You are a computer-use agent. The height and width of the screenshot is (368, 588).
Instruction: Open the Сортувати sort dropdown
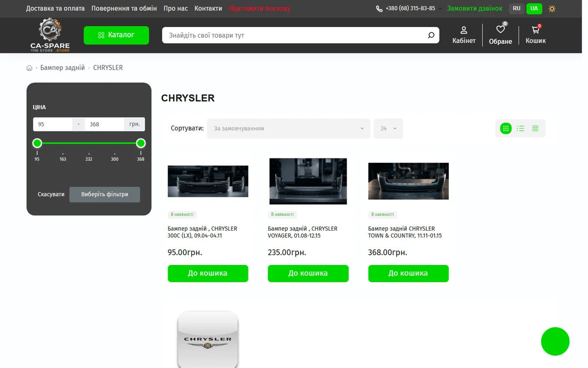(289, 129)
